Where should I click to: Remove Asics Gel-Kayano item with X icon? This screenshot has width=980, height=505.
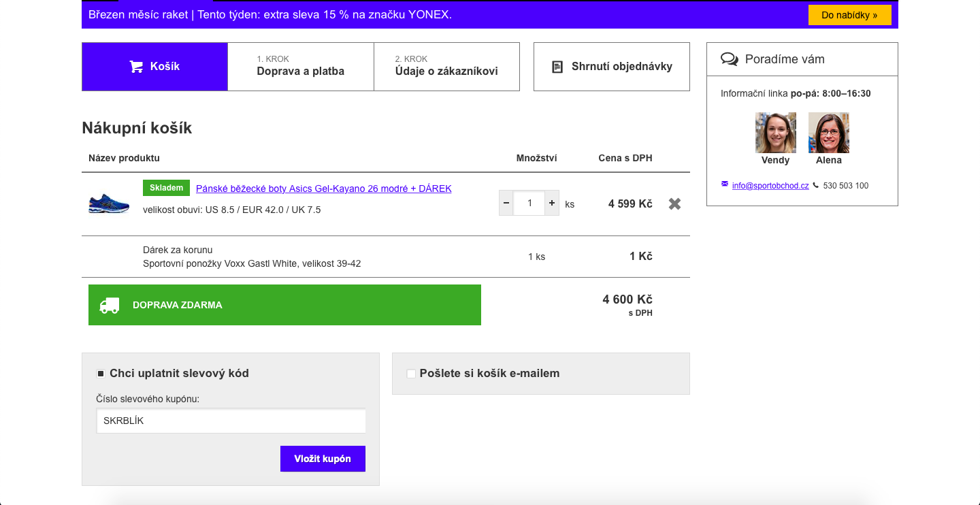coord(674,203)
